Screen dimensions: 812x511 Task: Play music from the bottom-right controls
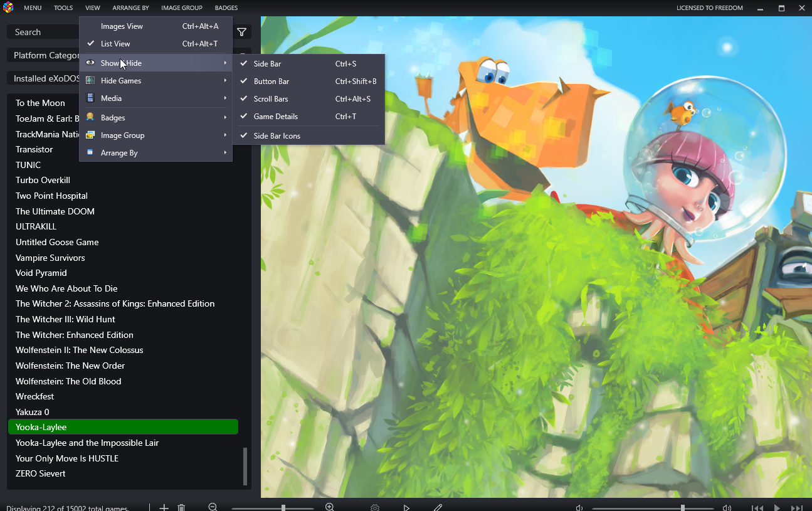coord(777,508)
